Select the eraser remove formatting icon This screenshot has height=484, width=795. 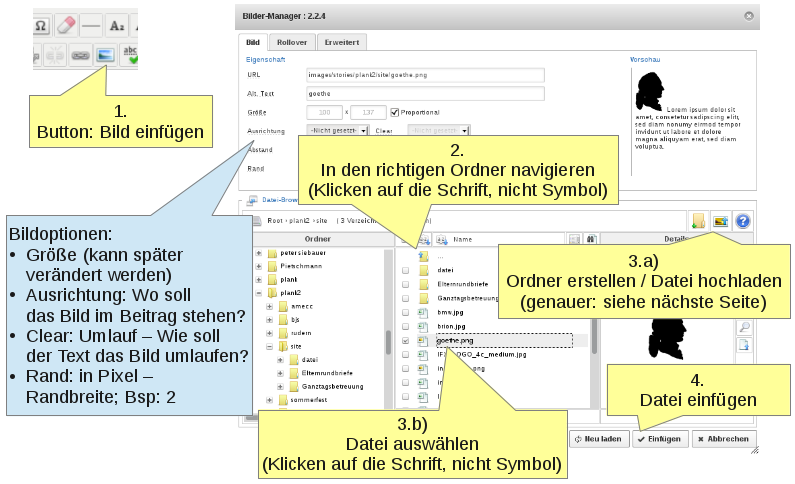tap(67, 26)
